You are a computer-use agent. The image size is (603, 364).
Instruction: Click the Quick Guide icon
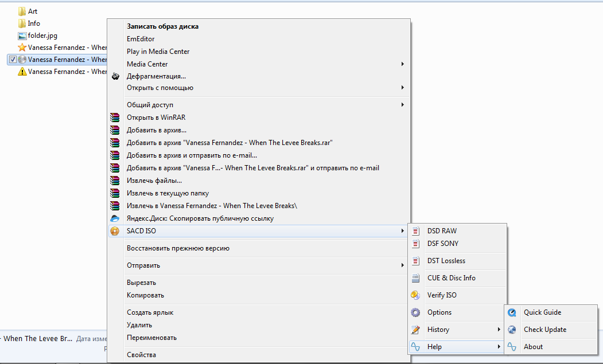click(512, 312)
